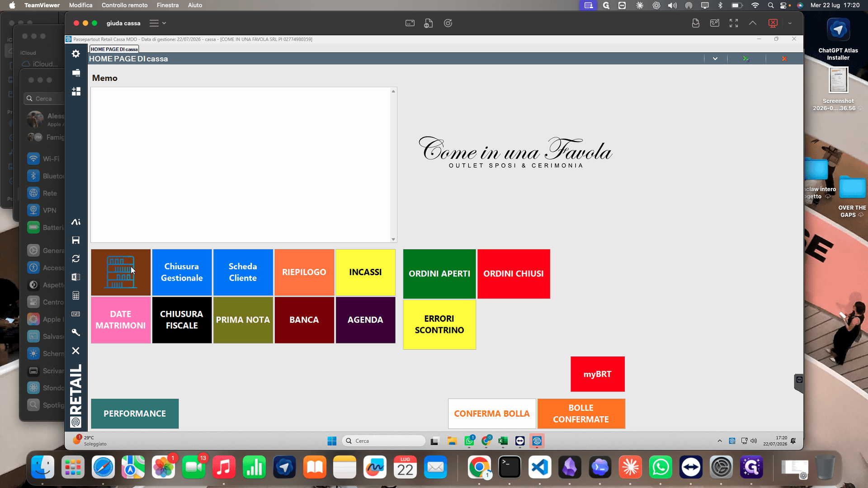Click the key icon in Retail sidebar
This screenshot has height=488, width=868.
tap(76, 332)
